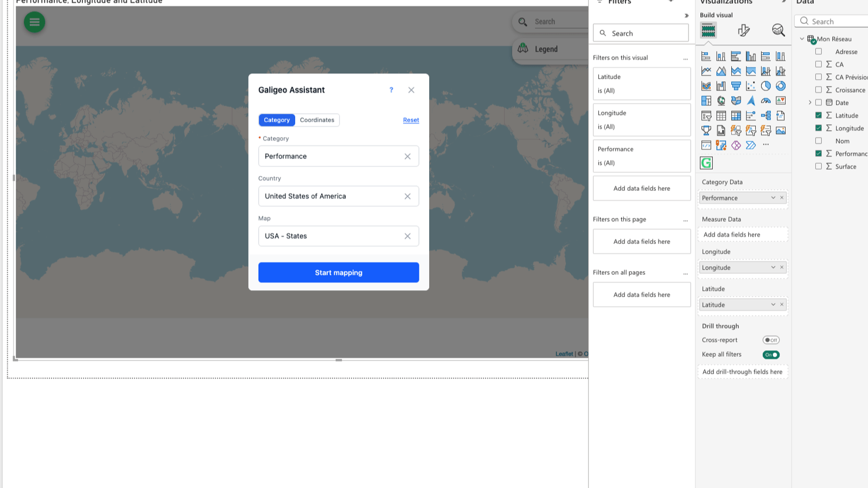Clear the United States of America country field

(407, 196)
